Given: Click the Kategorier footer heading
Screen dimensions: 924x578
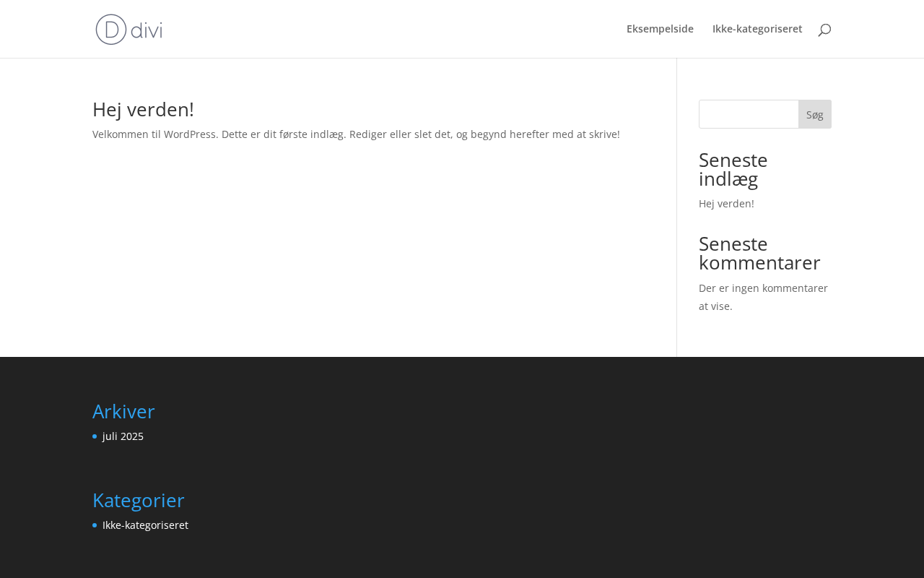Looking at the screenshot, I should 139,500.
